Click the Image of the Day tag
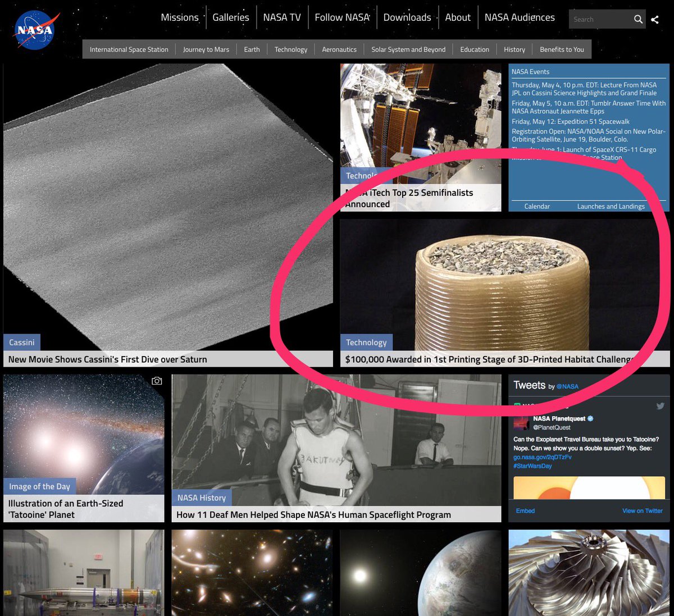 point(39,486)
